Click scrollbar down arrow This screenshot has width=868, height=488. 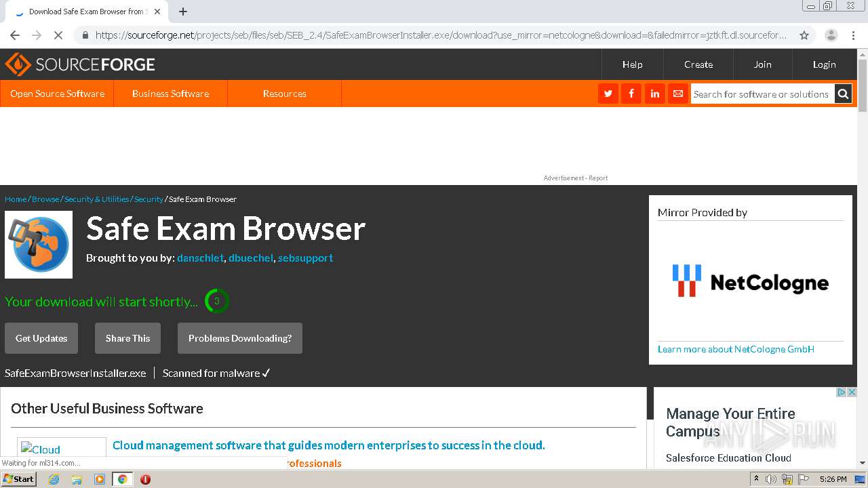tap(863, 463)
